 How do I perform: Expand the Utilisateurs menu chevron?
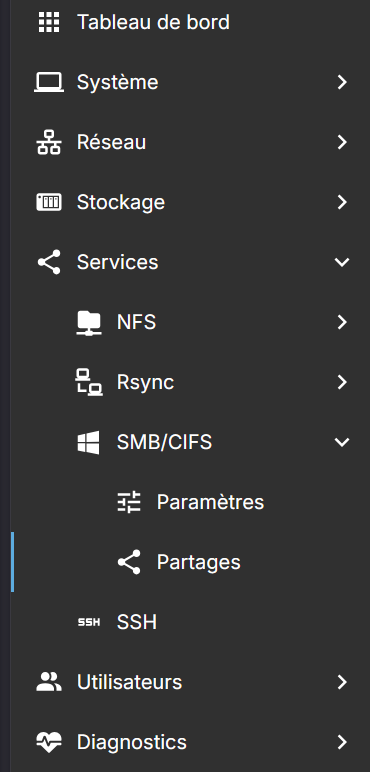342,682
